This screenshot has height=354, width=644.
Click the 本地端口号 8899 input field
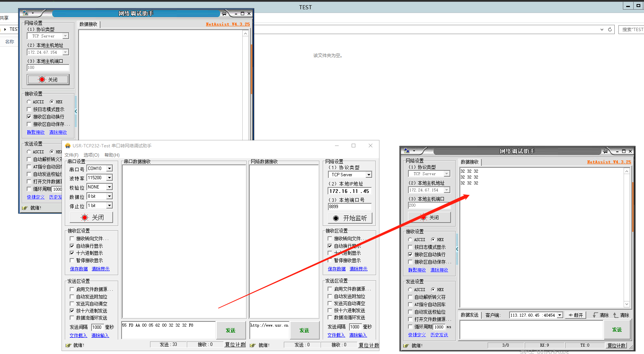tap(349, 207)
